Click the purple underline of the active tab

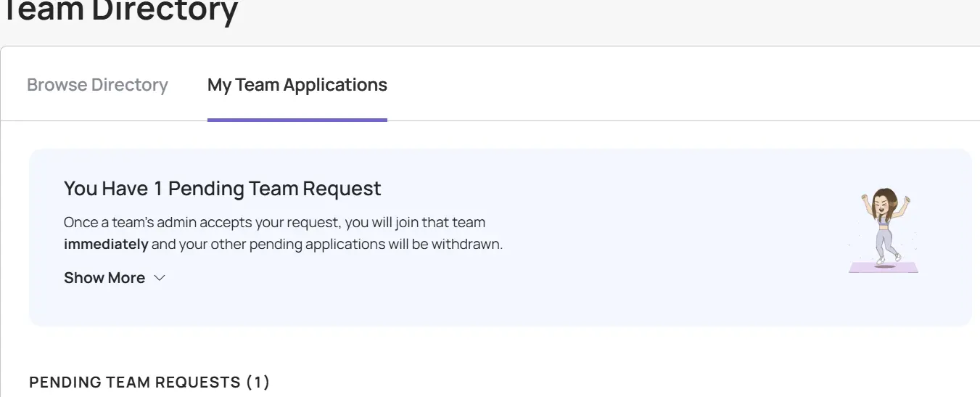[297, 120]
